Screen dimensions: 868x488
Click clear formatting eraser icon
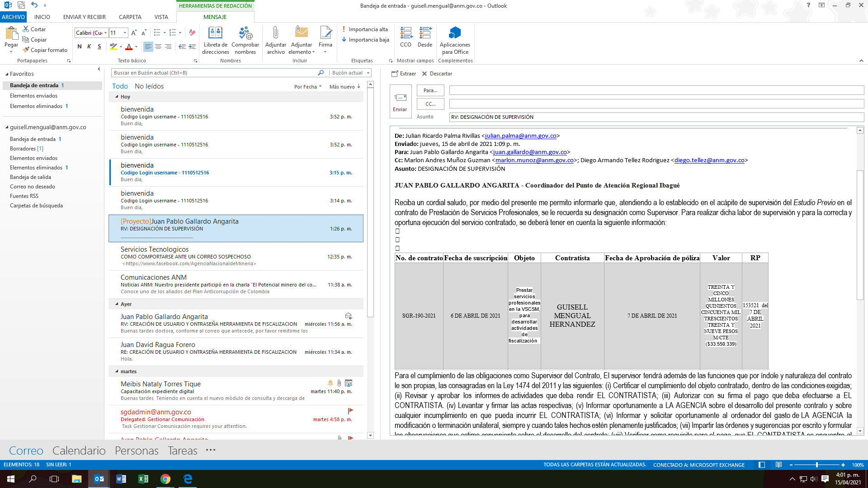click(x=192, y=33)
